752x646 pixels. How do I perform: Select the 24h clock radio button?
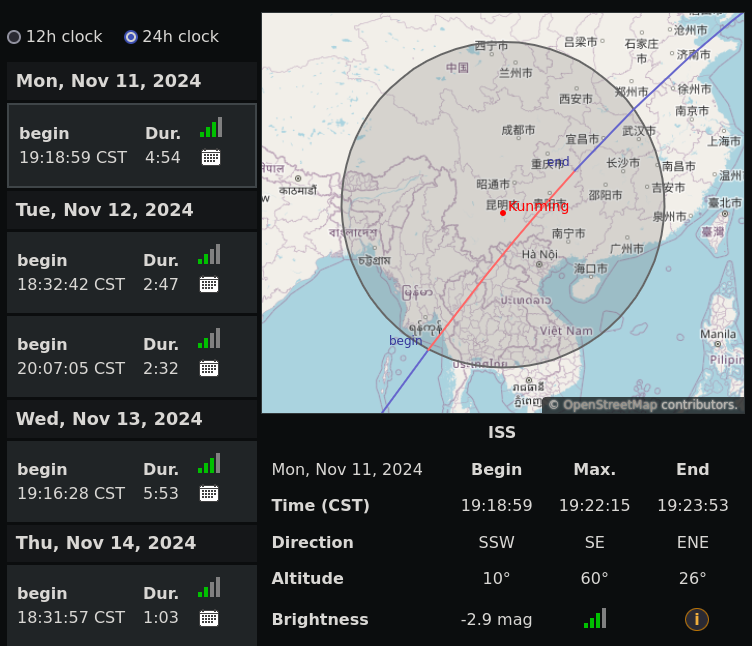click(131, 37)
